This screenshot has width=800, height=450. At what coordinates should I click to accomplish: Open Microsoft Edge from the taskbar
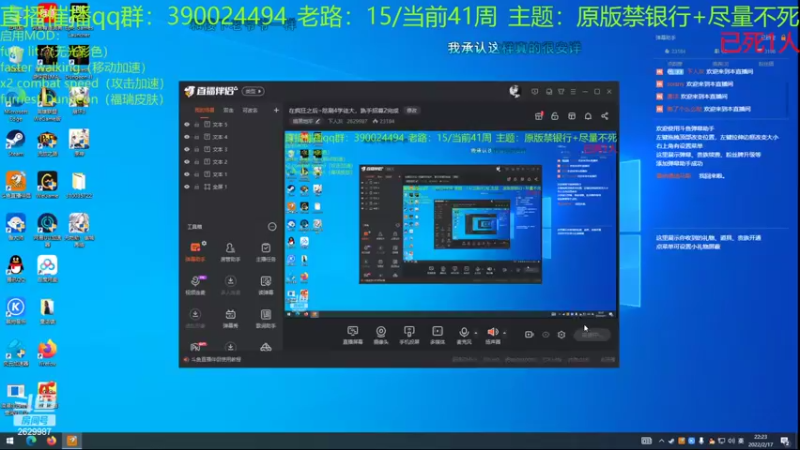(x=31, y=441)
